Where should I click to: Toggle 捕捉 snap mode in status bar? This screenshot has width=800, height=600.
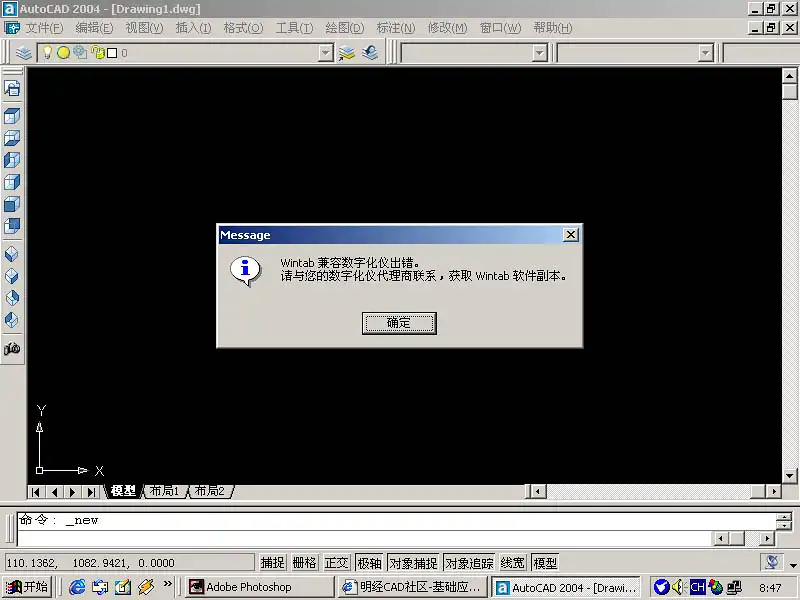coord(272,563)
